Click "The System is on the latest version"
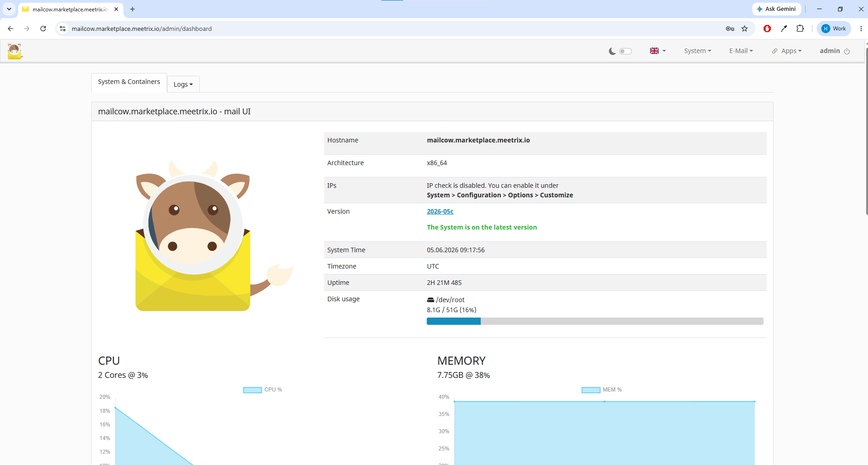 [482, 227]
